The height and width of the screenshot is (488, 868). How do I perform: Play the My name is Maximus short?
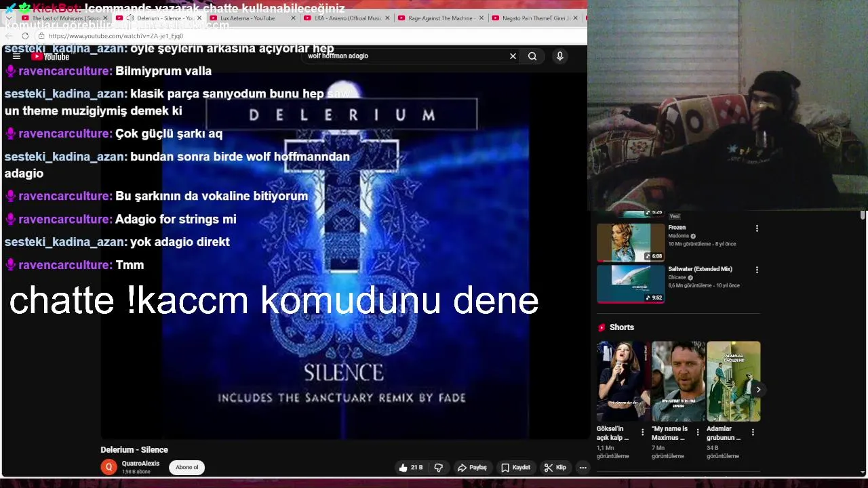coord(678,382)
